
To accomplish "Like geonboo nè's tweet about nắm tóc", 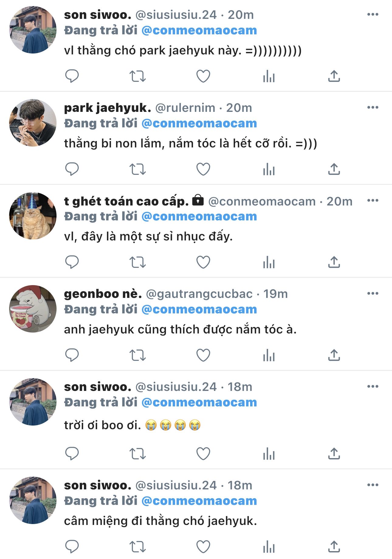I will [x=203, y=355].
